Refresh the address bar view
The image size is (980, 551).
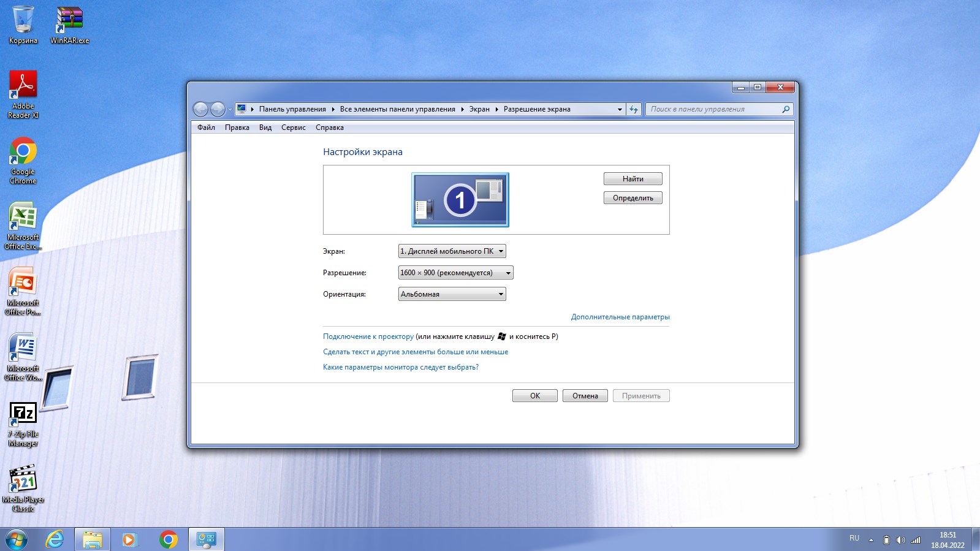(x=634, y=109)
